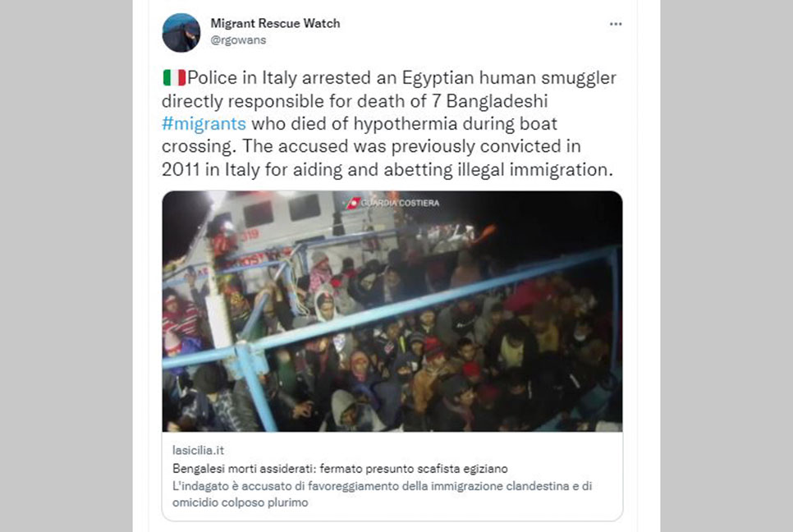Open the tweet's three-dot more options menu
793x532 pixels.
point(616,24)
